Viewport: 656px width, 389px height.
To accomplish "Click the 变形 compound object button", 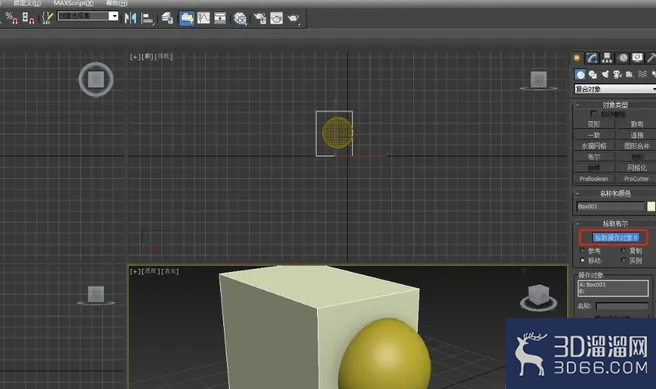I will pyautogui.click(x=594, y=124).
